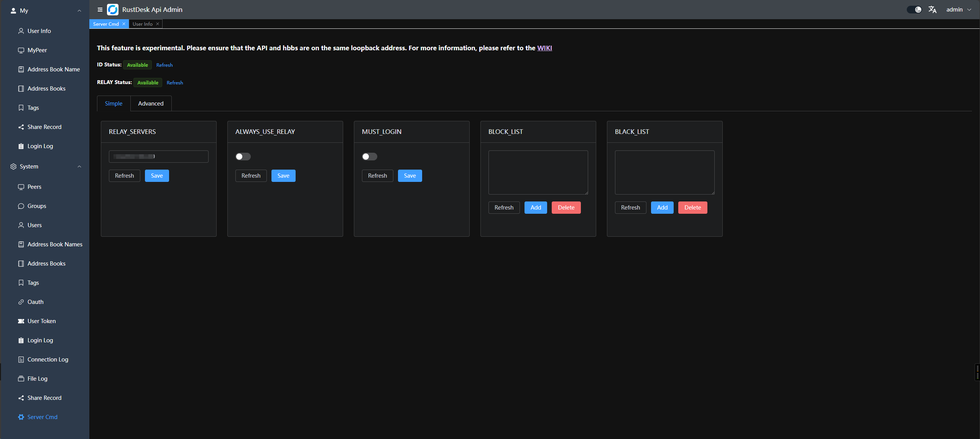Screen dimensions: 980x439
Task: Open the User Token page
Action: click(41, 321)
